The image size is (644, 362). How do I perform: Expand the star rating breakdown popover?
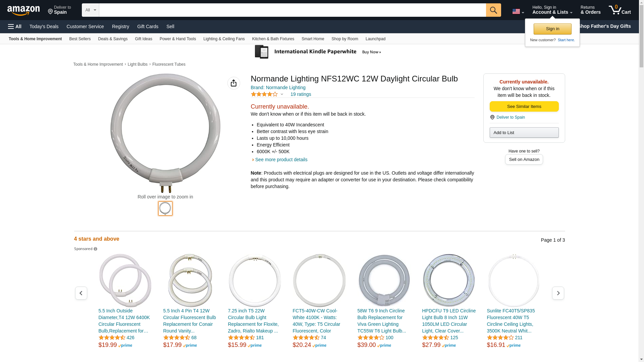tap(282, 94)
